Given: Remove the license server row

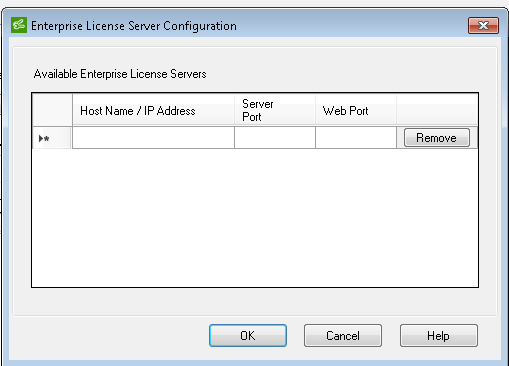Looking at the screenshot, I should tap(437, 138).
